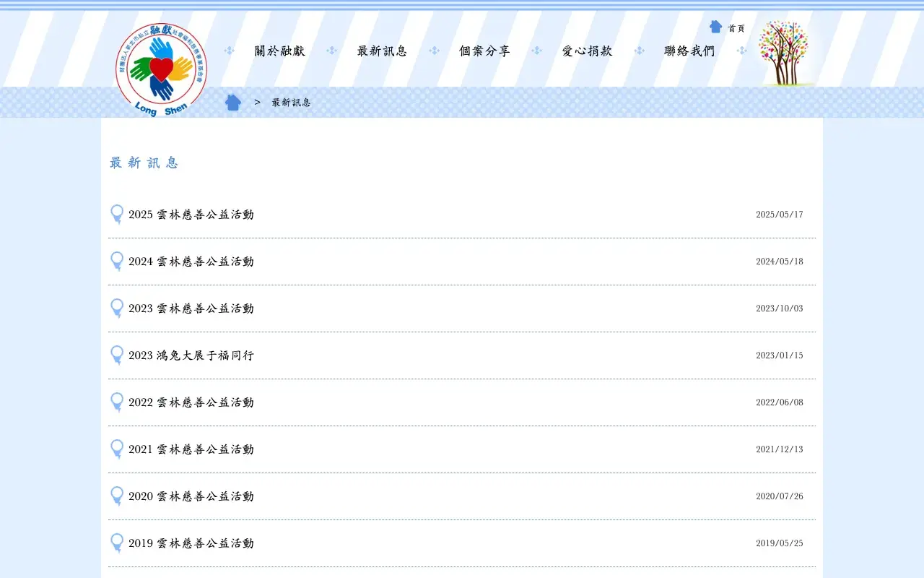Viewport: 924px width, 578px height.
Task: Click the pin icon beside 2025 雲林慈善公益活動
Action: click(117, 215)
